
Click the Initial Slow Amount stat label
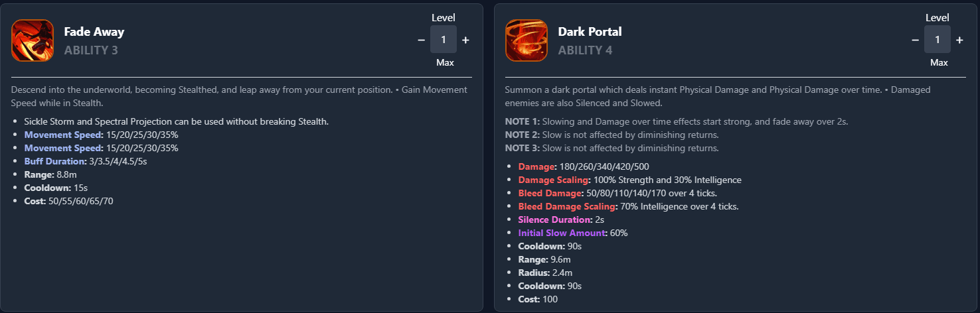[562, 233]
